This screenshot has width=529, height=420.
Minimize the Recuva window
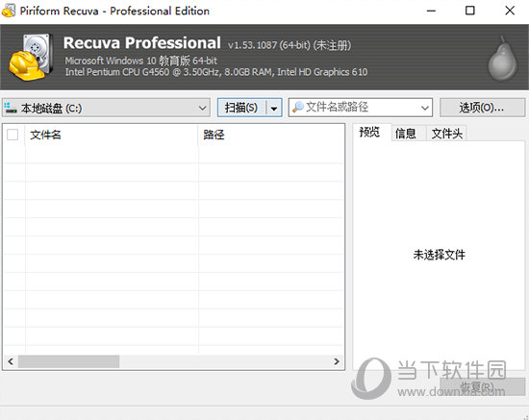point(431,11)
